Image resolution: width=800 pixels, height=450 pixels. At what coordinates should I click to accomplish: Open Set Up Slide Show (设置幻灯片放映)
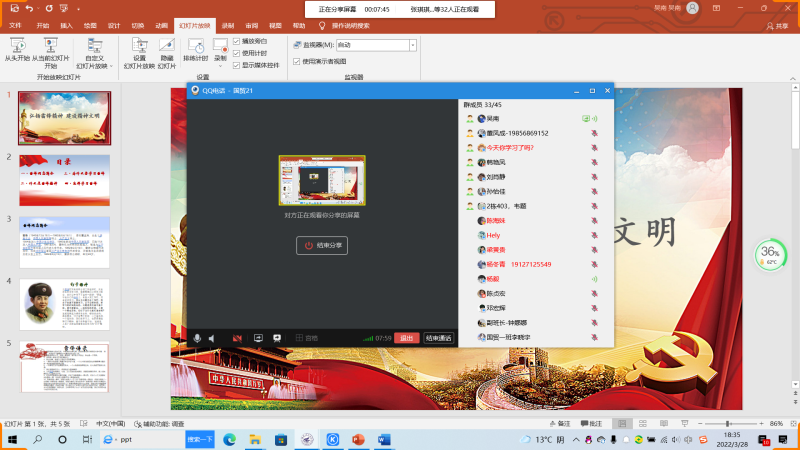[x=140, y=51]
